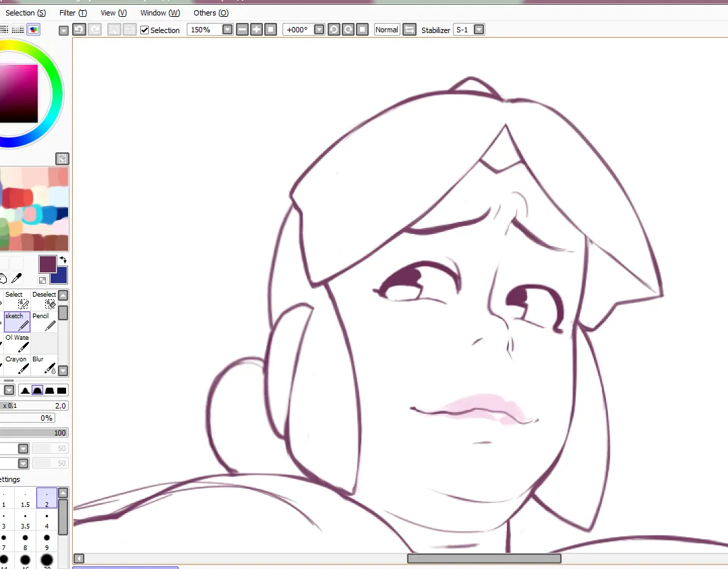This screenshot has height=569, width=728.
Task: Click tool tray scroll up arrow
Action: 63,295
